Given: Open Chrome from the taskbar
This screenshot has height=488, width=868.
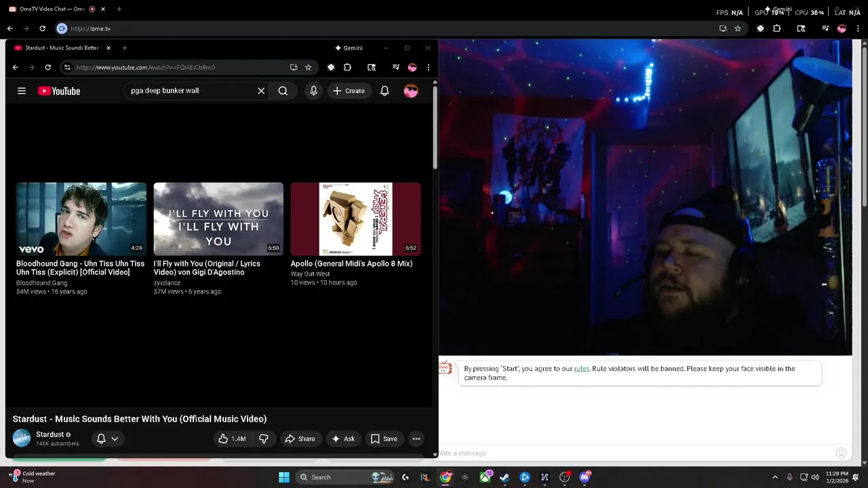Looking at the screenshot, I should 445,477.
